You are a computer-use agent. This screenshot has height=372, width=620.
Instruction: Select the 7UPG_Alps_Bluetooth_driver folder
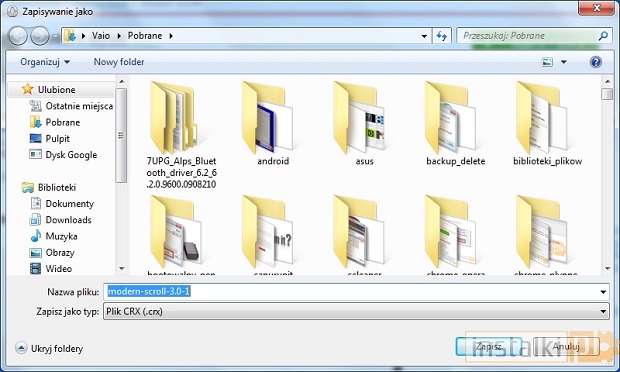(181, 134)
